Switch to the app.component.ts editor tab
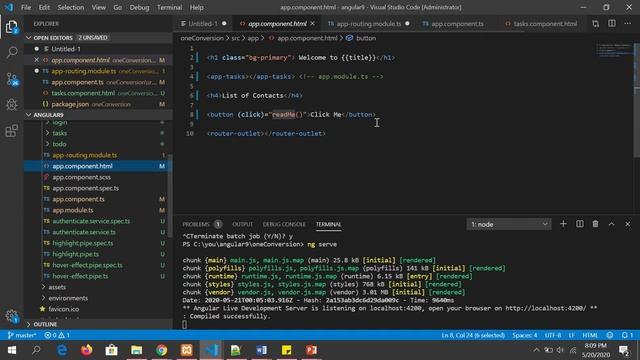The width and height of the screenshot is (640, 360). [457, 24]
